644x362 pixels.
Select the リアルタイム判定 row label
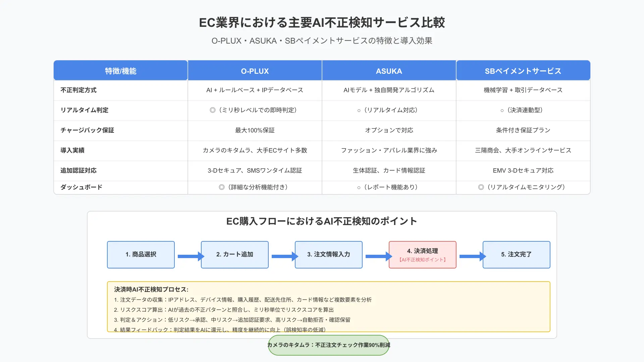tap(85, 110)
